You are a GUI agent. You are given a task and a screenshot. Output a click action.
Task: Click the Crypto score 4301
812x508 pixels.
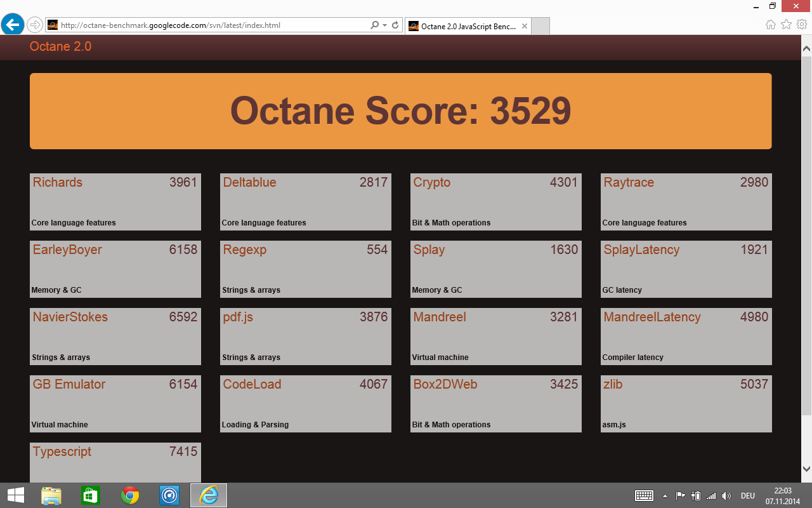[564, 182]
